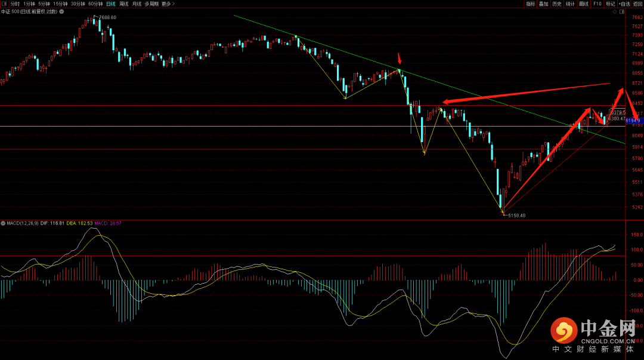Open the 多周期 multi-period view
The image size is (644, 360).
click(151, 4)
